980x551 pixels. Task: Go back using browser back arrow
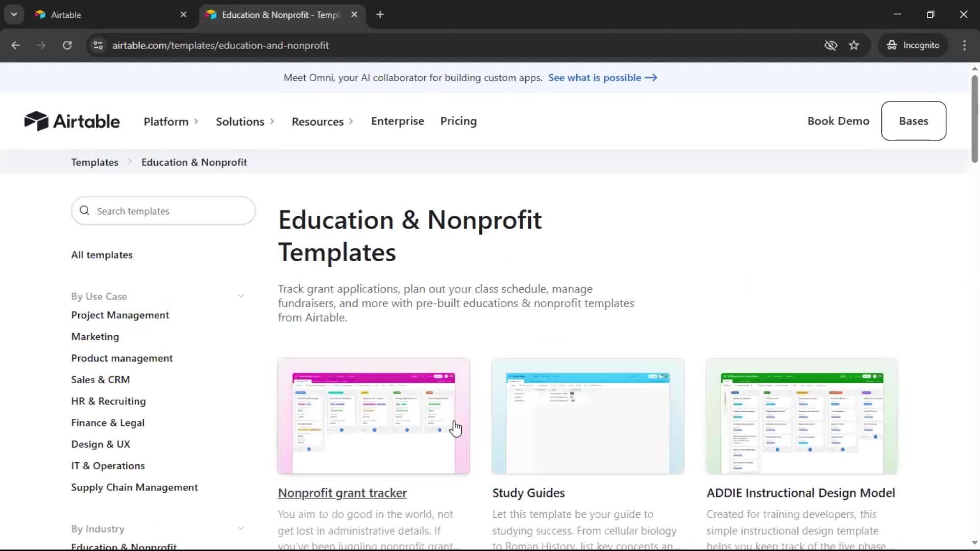(15, 45)
